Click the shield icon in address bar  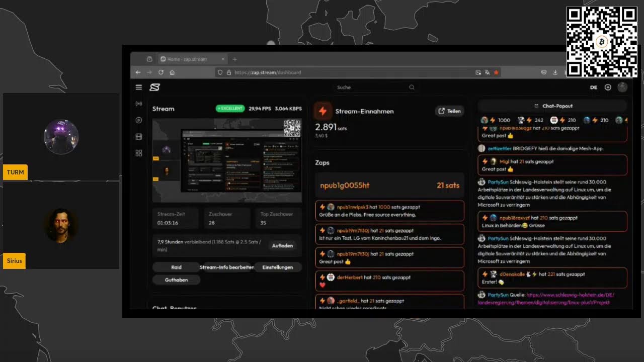(220, 72)
